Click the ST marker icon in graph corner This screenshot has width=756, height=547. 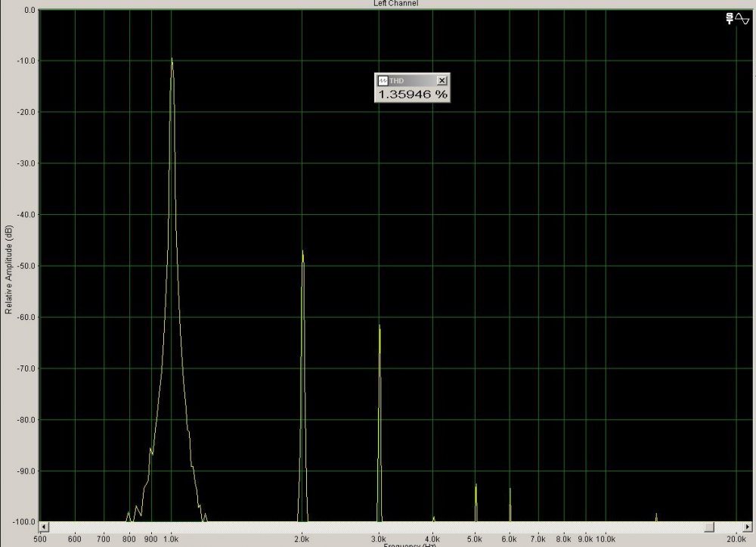tap(730, 18)
